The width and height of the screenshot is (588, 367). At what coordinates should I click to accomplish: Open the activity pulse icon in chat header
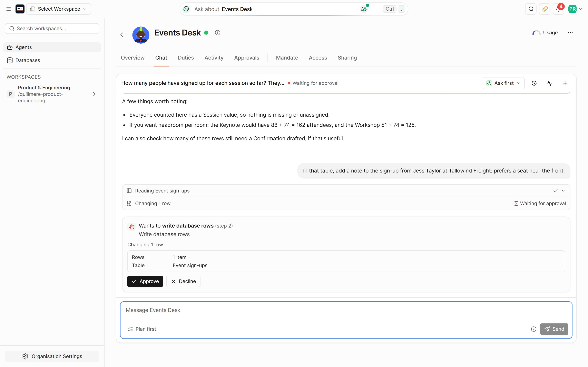549,83
